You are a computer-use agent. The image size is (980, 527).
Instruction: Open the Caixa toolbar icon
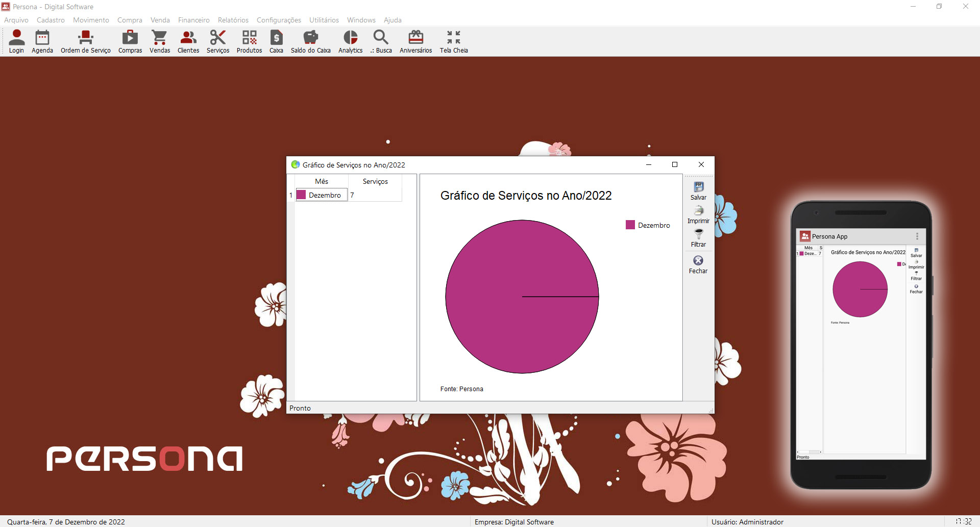pos(276,41)
